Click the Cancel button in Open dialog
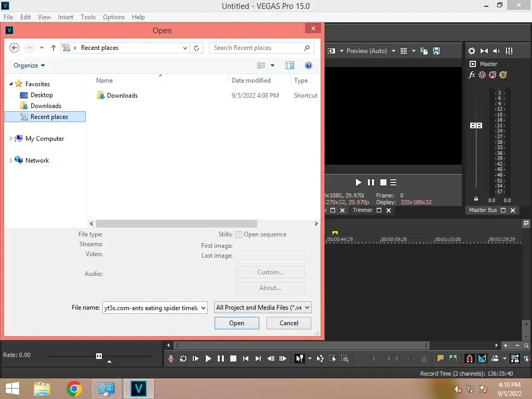 pos(289,323)
